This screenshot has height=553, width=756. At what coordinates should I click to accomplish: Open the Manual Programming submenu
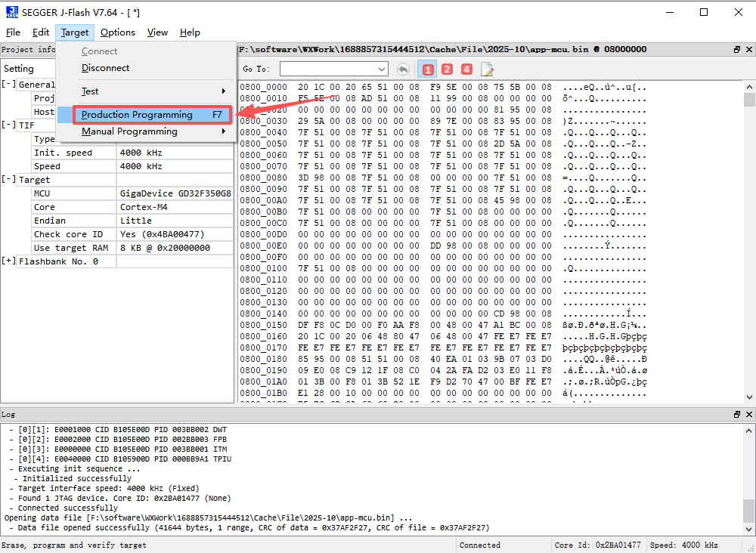[147, 131]
